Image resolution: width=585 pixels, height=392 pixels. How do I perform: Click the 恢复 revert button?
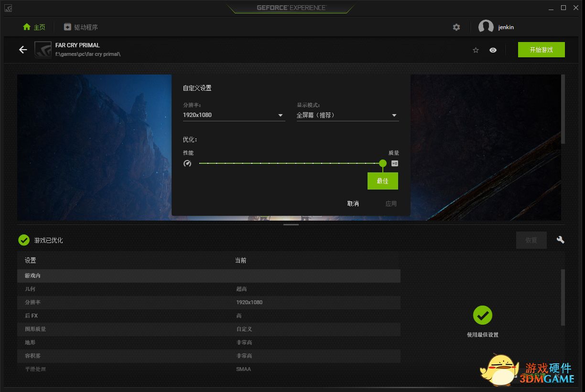point(531,240)
